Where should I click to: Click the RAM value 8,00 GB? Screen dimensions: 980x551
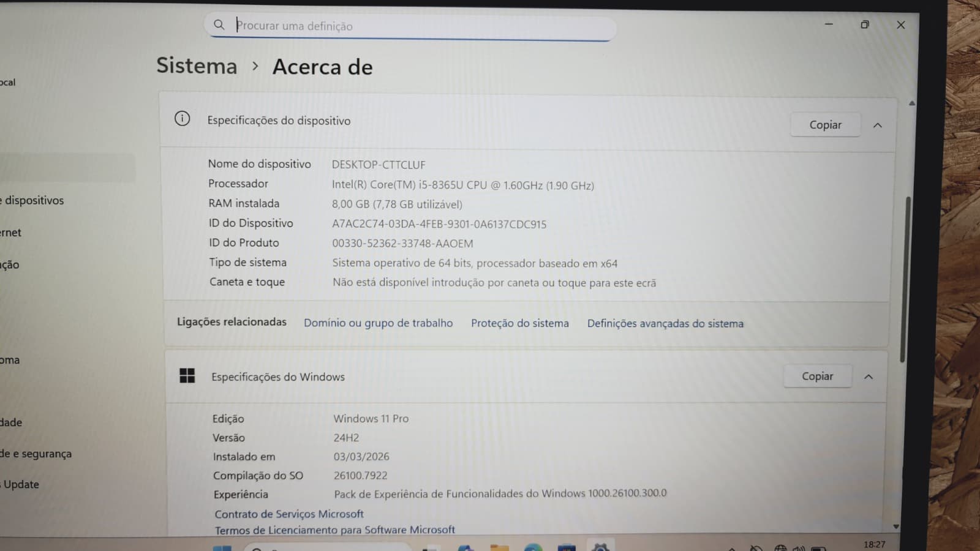tap(397, 204)
